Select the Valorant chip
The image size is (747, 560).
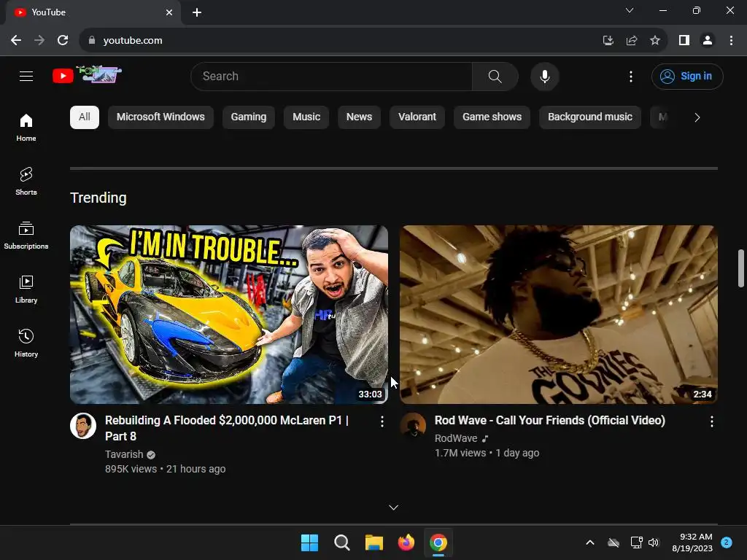tap(417, 117)
